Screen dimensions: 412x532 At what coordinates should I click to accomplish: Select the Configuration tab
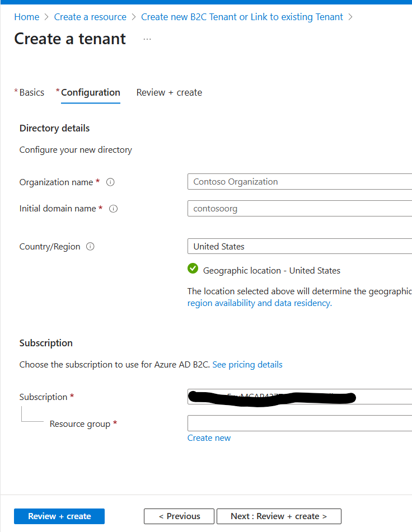[x=90, y=92]
